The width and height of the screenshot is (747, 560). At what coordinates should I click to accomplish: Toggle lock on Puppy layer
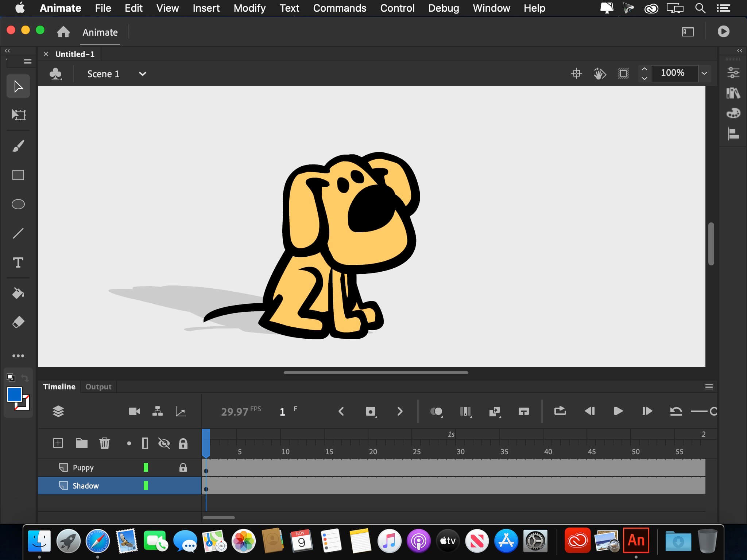(183, 466)
